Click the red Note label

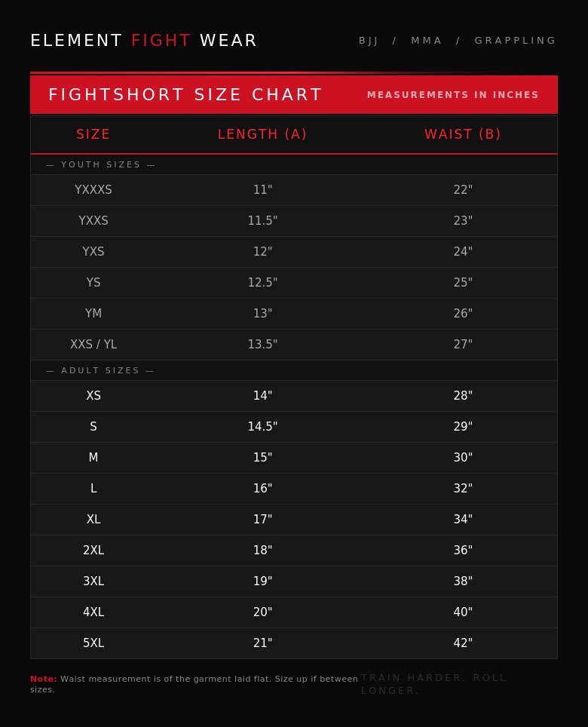click(x=44, y=679)
